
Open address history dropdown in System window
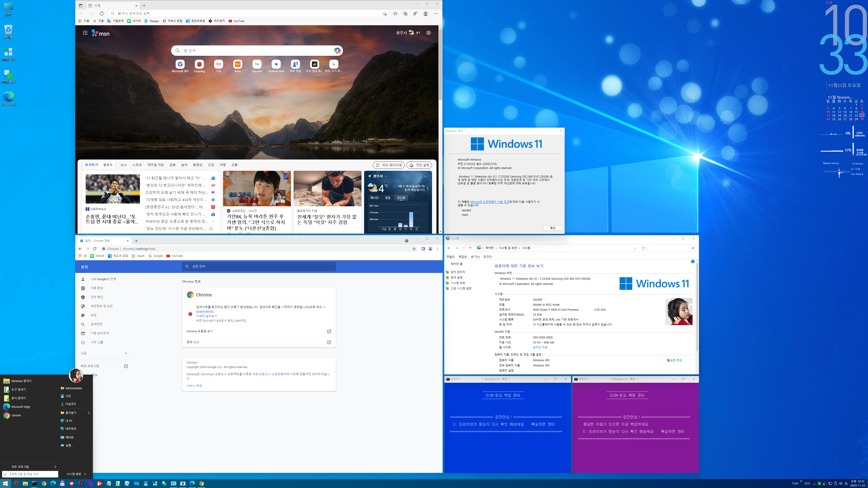[x=635, y=248]
